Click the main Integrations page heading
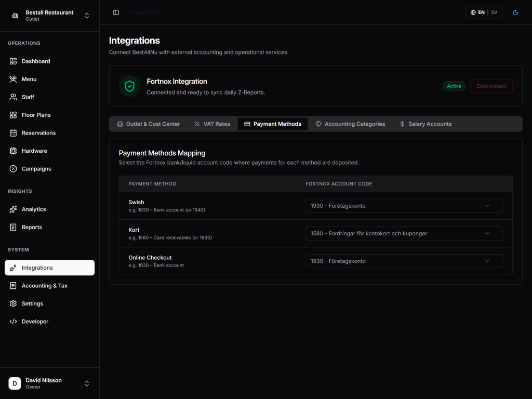 (135, 41)
